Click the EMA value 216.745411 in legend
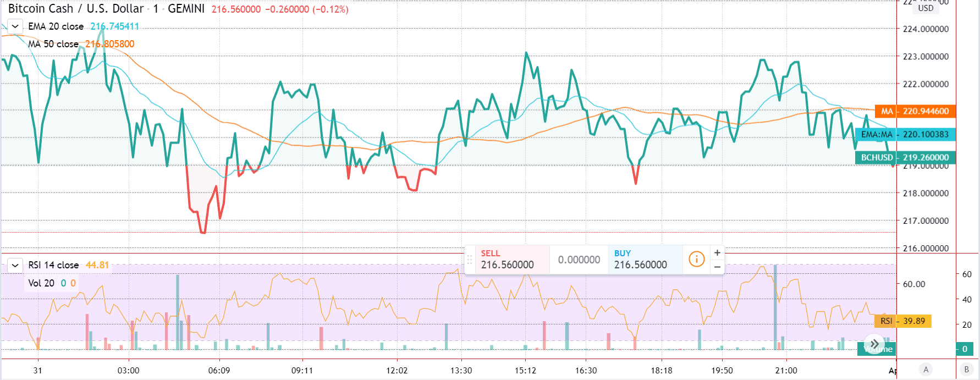Viewport: 980px width, 380px height. click(x=115, y=26)
